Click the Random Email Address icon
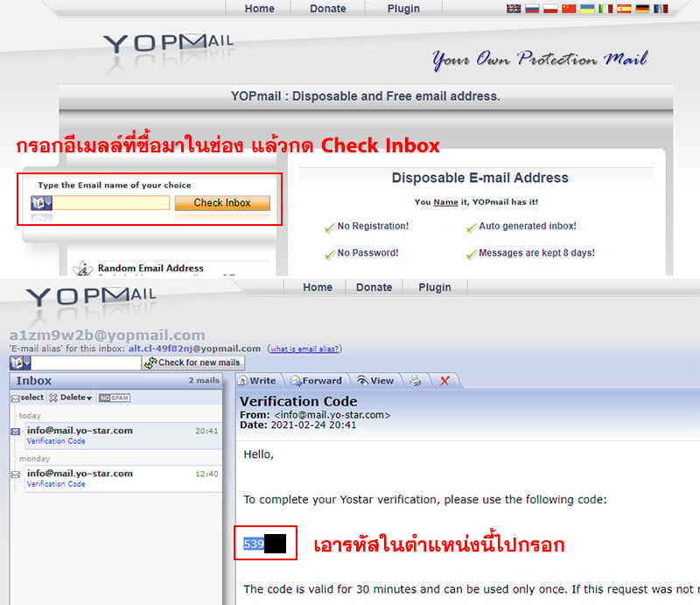This screenshot has width=700, height=605. pos(82,269)
